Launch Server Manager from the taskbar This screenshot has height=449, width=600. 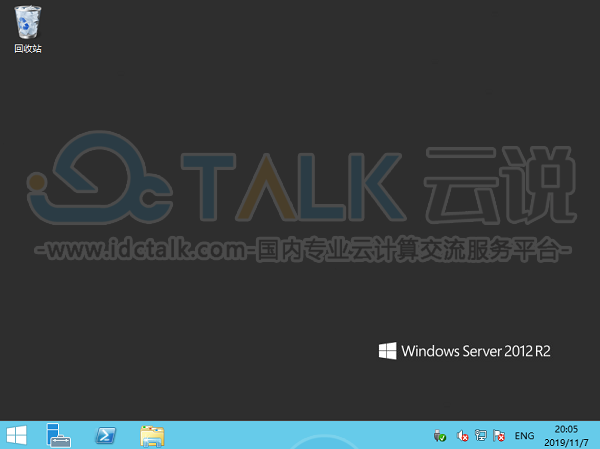click(58, 435)
